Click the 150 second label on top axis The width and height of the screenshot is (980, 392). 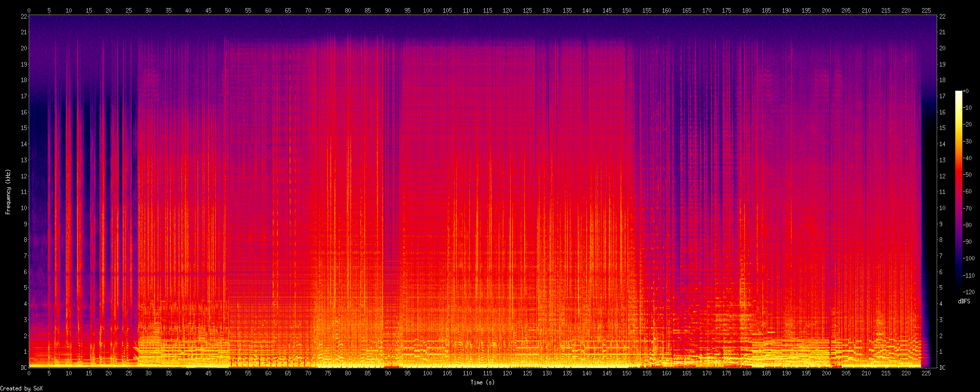627,10
